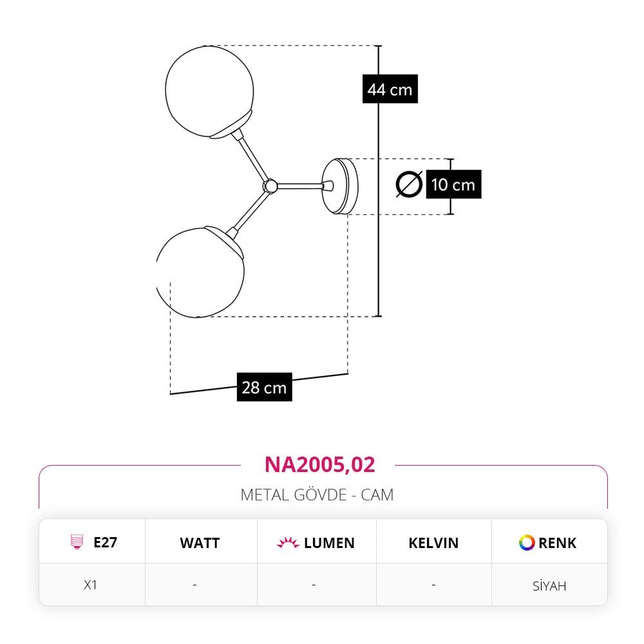Click the diameter symbol icon

[x=409, y=184]
